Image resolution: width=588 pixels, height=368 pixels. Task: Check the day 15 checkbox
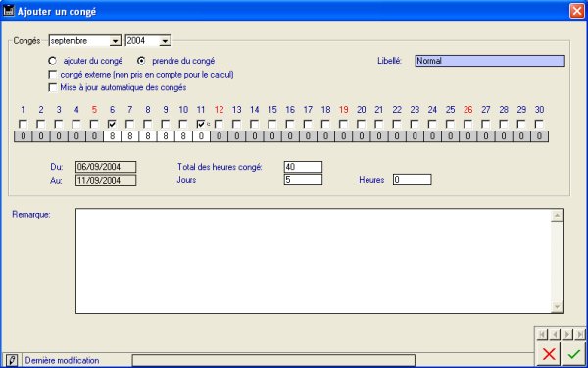272,124
